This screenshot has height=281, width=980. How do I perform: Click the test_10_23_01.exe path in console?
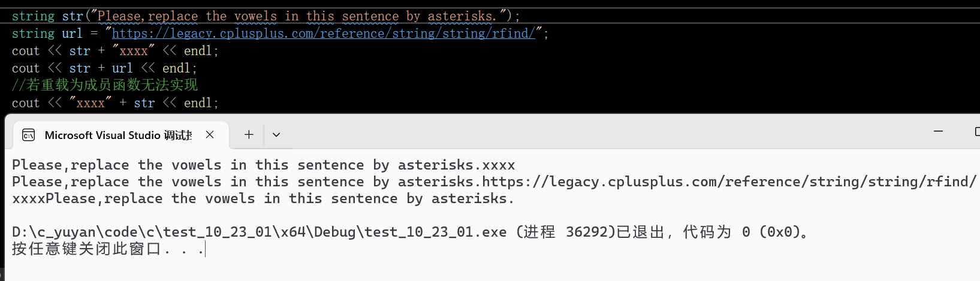260,232
